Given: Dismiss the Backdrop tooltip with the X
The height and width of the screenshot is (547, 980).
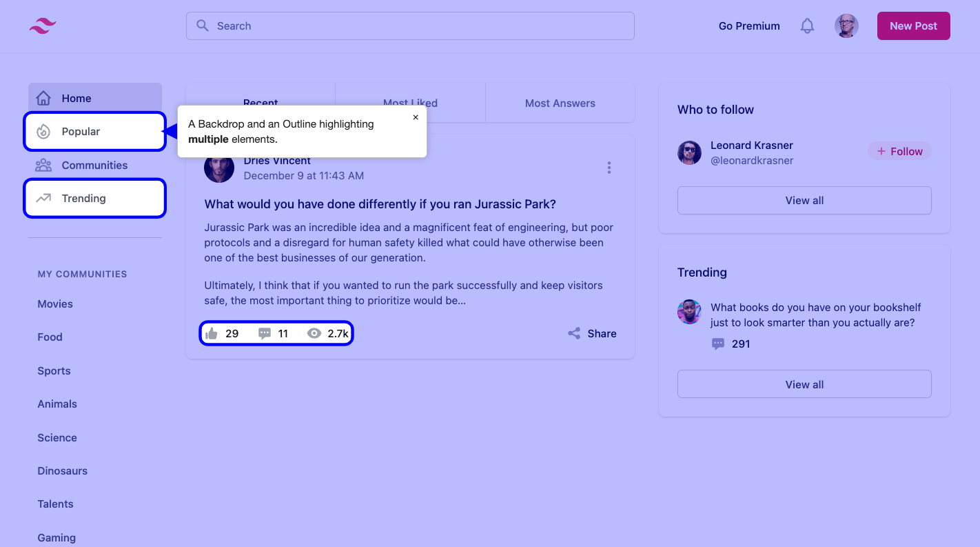Looking at the screenshot, I should (x=416, y=117).
